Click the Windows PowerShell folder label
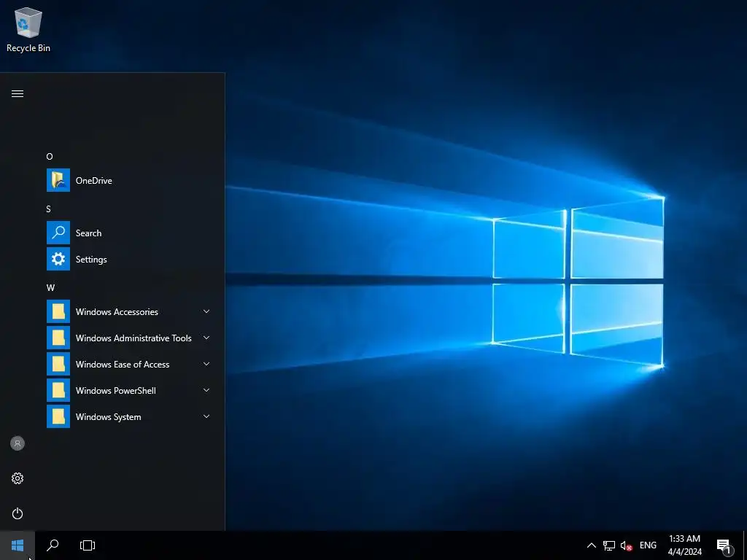 tap(116, 391)
